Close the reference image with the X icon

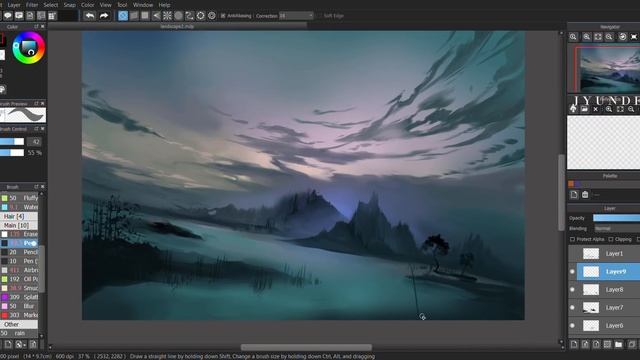click(596, 109)
